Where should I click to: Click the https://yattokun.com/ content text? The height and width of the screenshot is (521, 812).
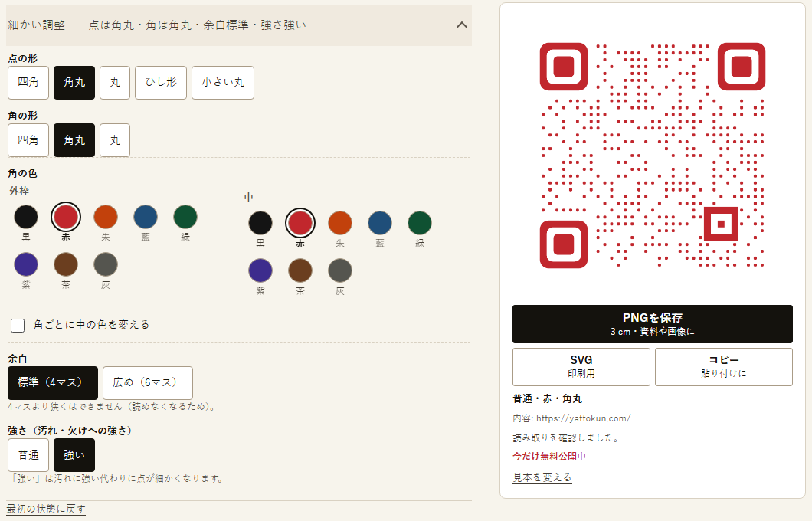583,418
